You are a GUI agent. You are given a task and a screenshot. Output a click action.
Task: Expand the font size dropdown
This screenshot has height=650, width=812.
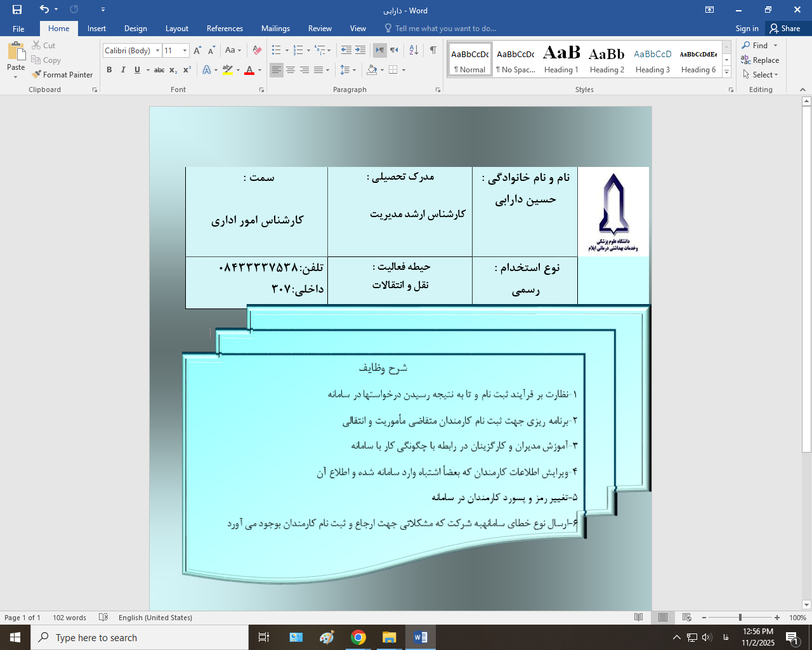[185, 50]
